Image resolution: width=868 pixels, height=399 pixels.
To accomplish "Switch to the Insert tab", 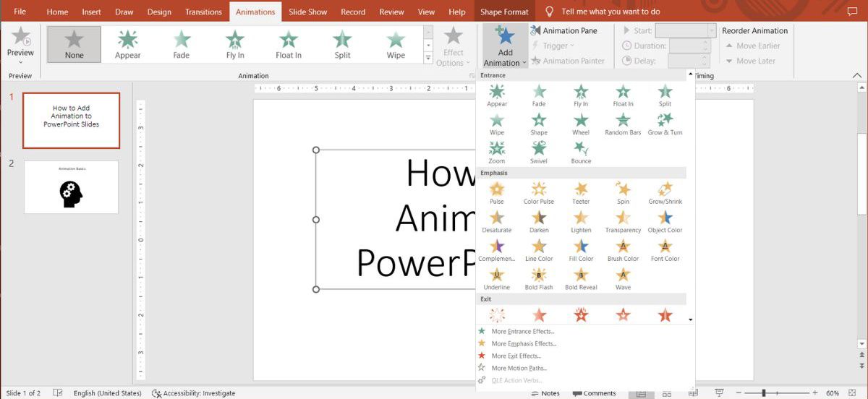I will [x=91, y=12].
